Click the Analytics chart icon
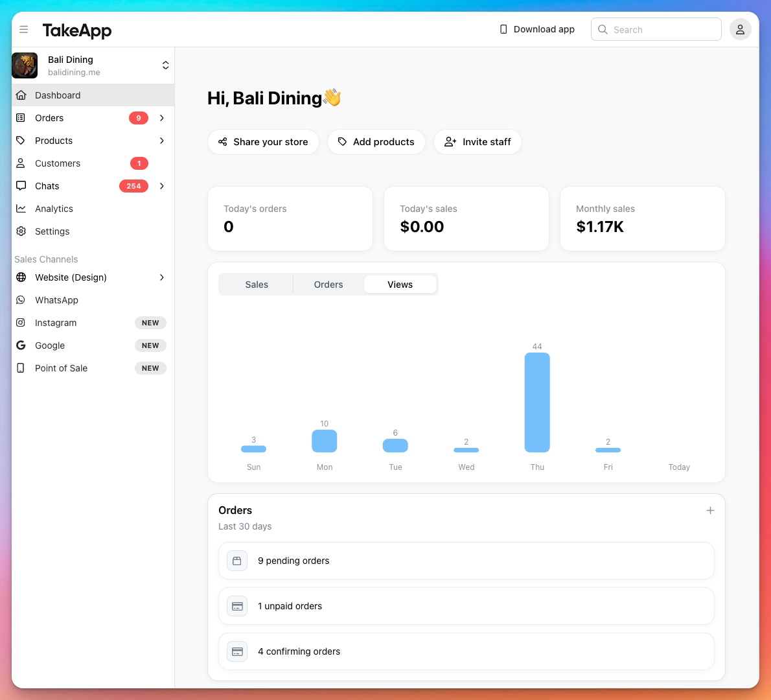This screenshot has height=700, width=771. pyautogui.click(x=21, y=209)
